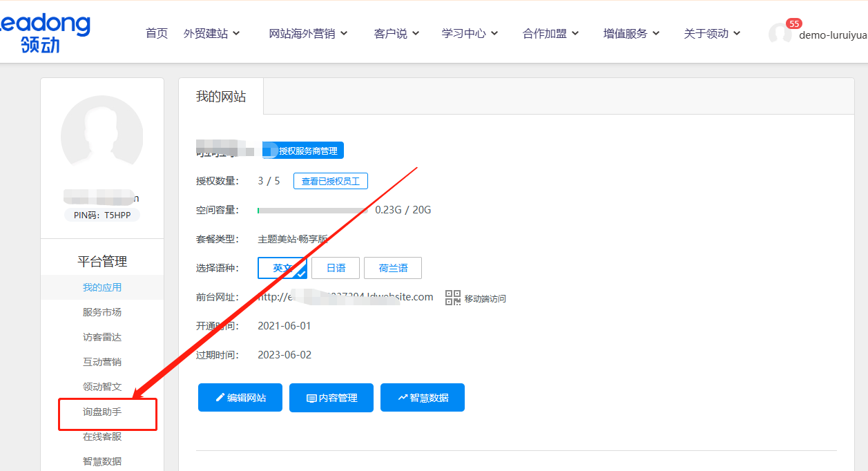
Task: Expand the 外贸建站 dropdown menu
Action: tap(213, 32)
